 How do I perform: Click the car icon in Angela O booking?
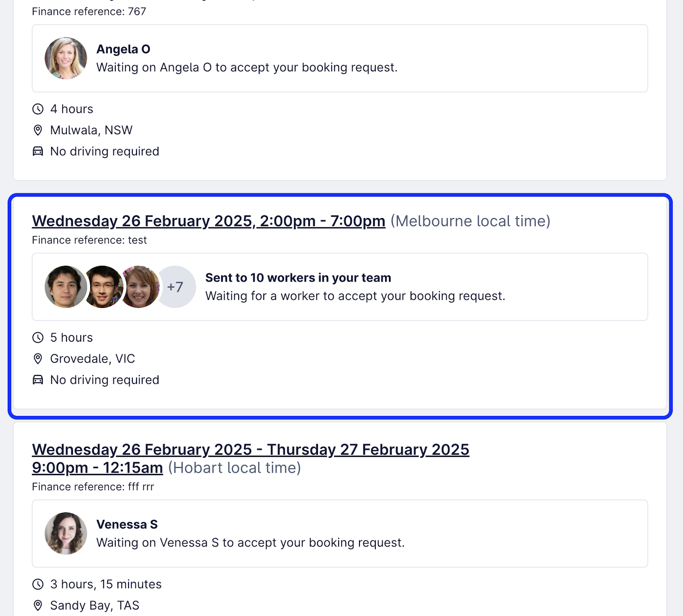(x=38, y=151)
